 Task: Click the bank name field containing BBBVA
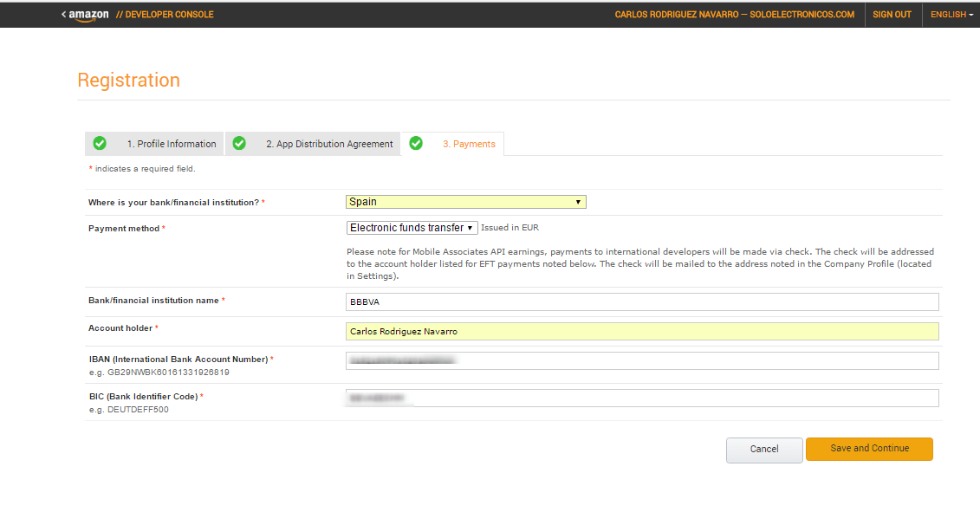[641, 301]
